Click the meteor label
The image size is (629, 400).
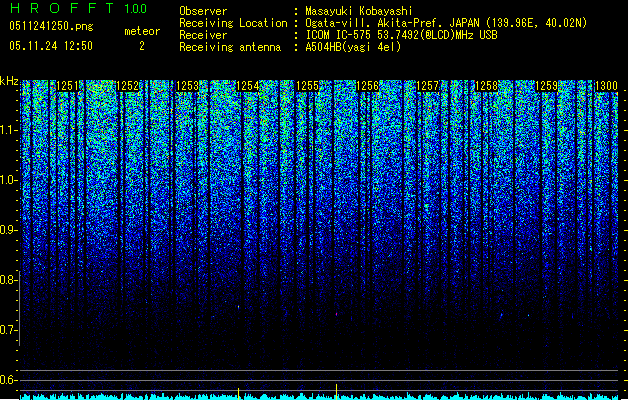[142, 31]
